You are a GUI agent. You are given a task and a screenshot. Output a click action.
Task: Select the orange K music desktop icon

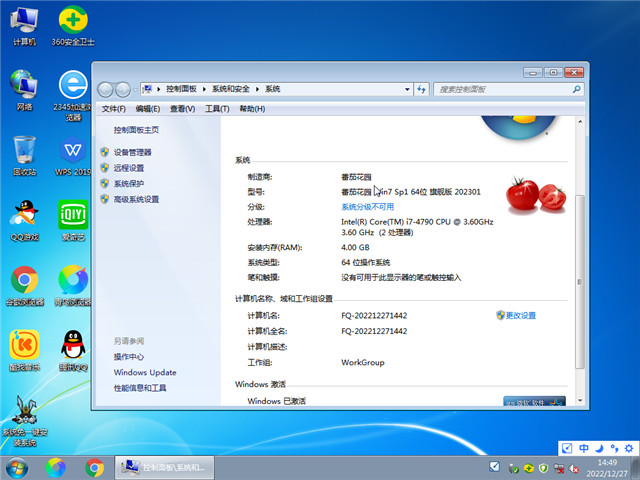24,350
